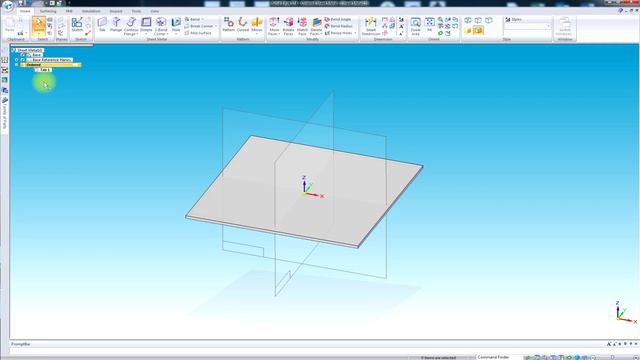Screen dimensions: 640x360
Task: Use the Match Face tool
Action: [302, 25]
